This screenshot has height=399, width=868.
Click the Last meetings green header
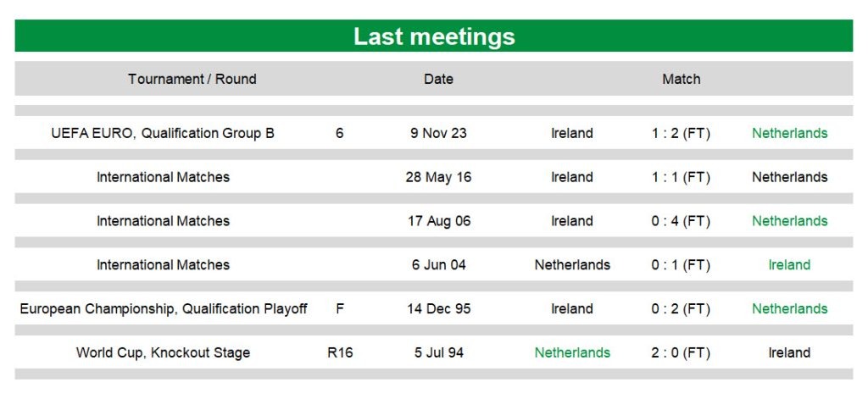[x=434, y=36]
